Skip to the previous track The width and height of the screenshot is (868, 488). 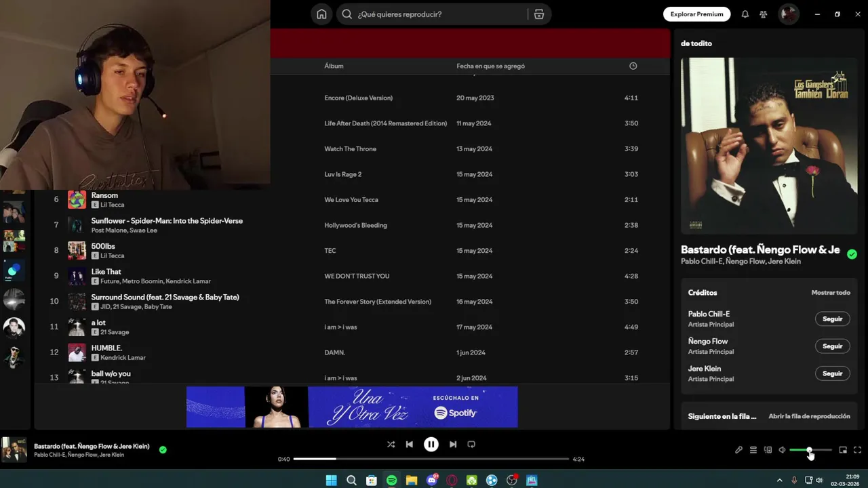pyautogui.click(x=410, y=445)
